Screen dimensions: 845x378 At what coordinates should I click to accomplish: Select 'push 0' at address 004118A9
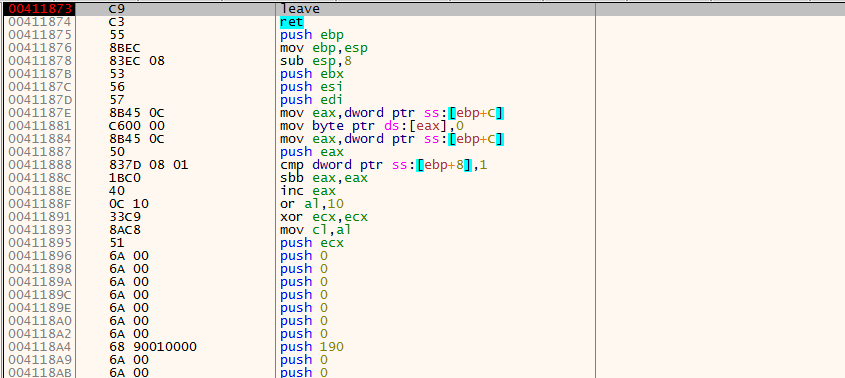[304, 359]
